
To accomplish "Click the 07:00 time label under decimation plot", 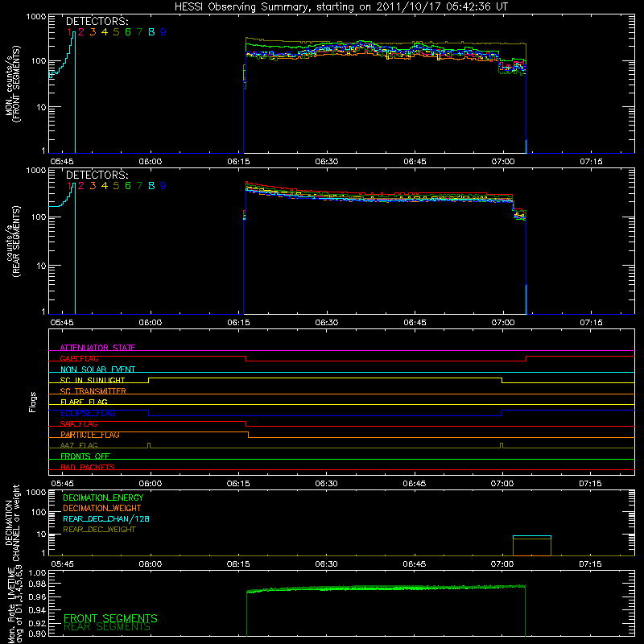I will (502, 564).
